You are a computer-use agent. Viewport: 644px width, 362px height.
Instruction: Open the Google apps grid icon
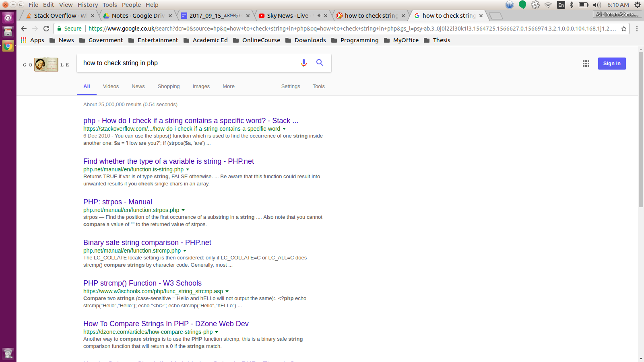click(586, 64)
